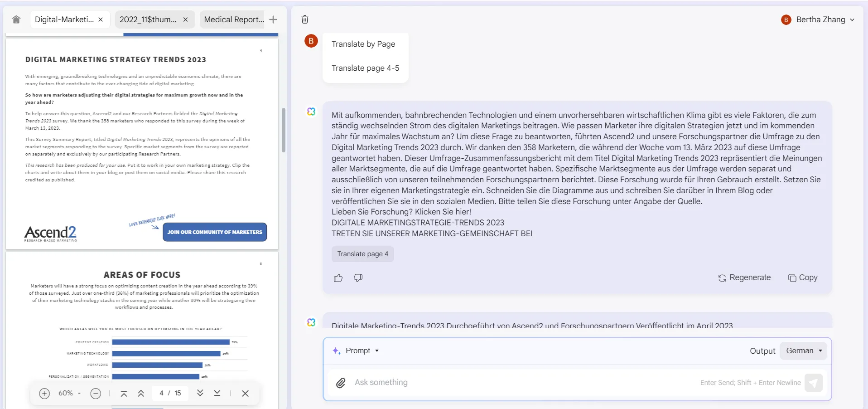This screenshot has height=409, width=868.
Task: Open the Medical Report... tab
Action: click(x=234, y=19)
